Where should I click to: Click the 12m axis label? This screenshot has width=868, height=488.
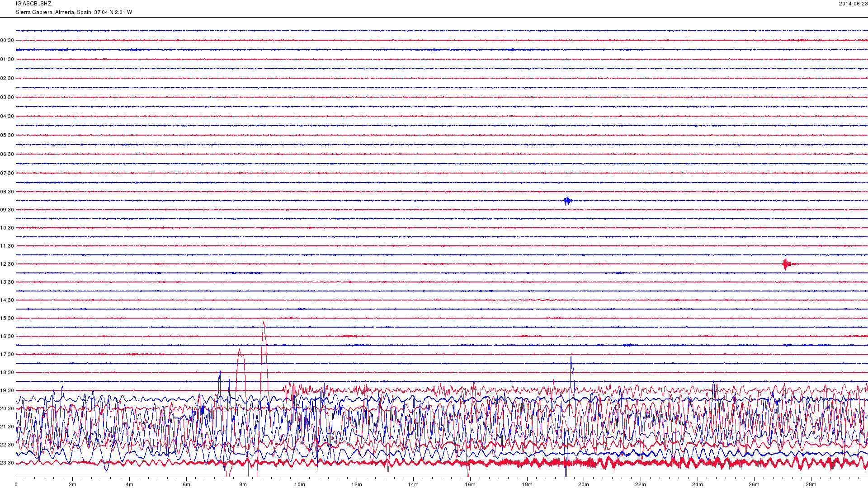pos(357,485)
